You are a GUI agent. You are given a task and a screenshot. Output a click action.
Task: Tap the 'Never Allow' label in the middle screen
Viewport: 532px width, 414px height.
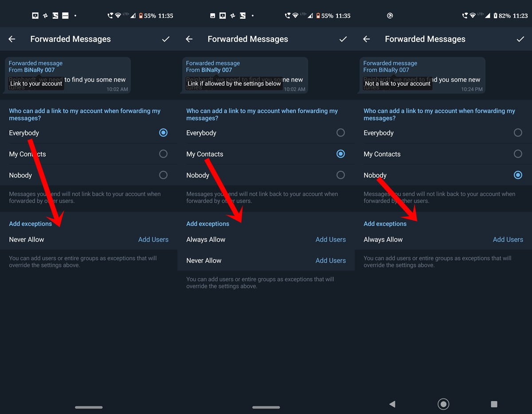[x=204, y=261]
